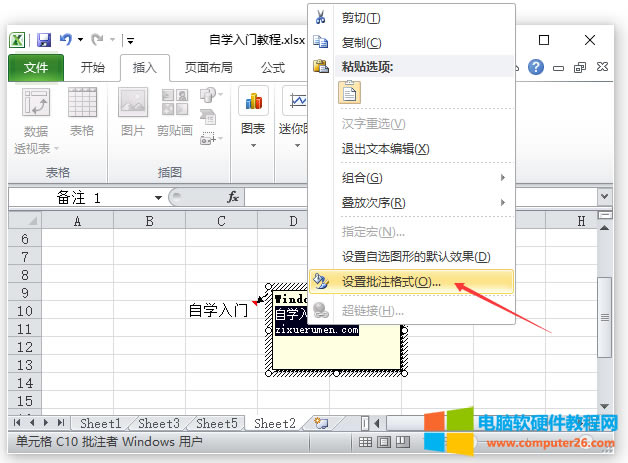The height and width of the screenshot is (463, 628).
Task: Expand the 组合(G) submenu arrow
Action: pyautogui.click(x=503, y=177)
